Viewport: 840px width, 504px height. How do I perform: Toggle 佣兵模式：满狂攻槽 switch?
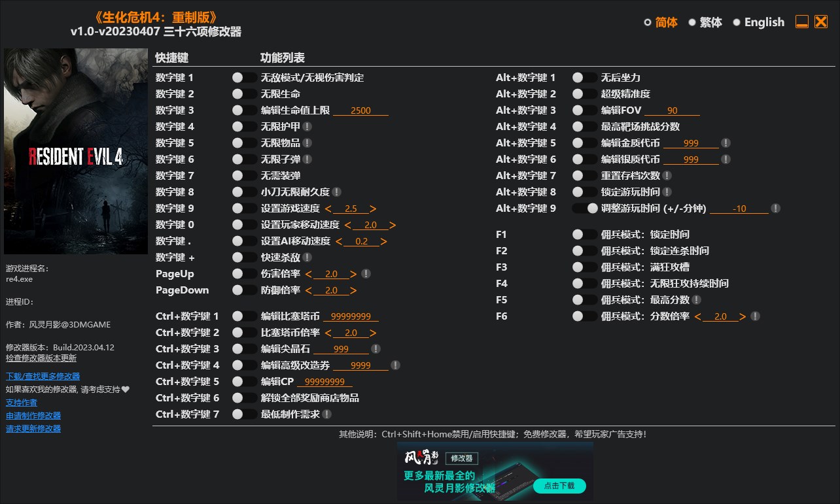pos(584,267)
